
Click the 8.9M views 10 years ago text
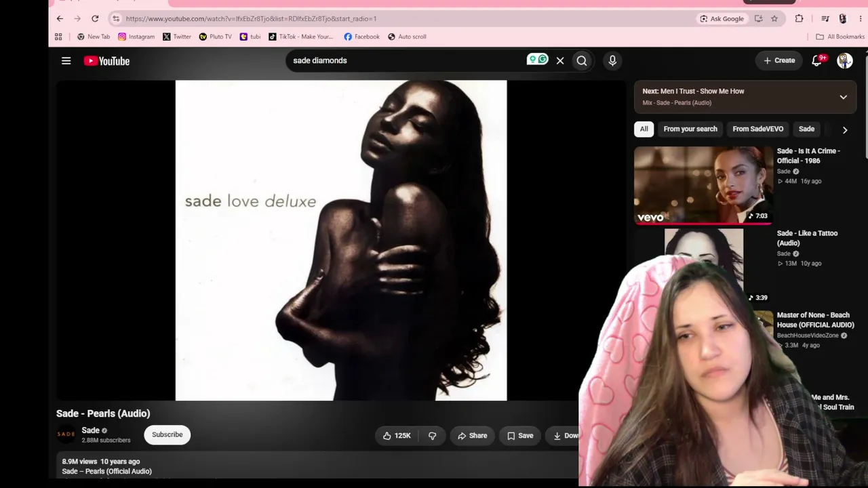(101, 462)
